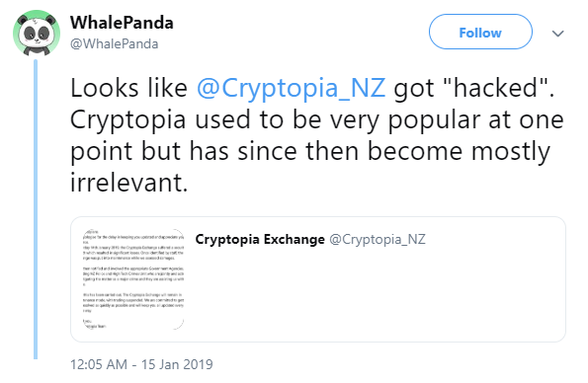The width and height of the screenshot is (588, 383).
Task: View the quoted tweet's letter image thumbnail
Action: coord(133,278)
